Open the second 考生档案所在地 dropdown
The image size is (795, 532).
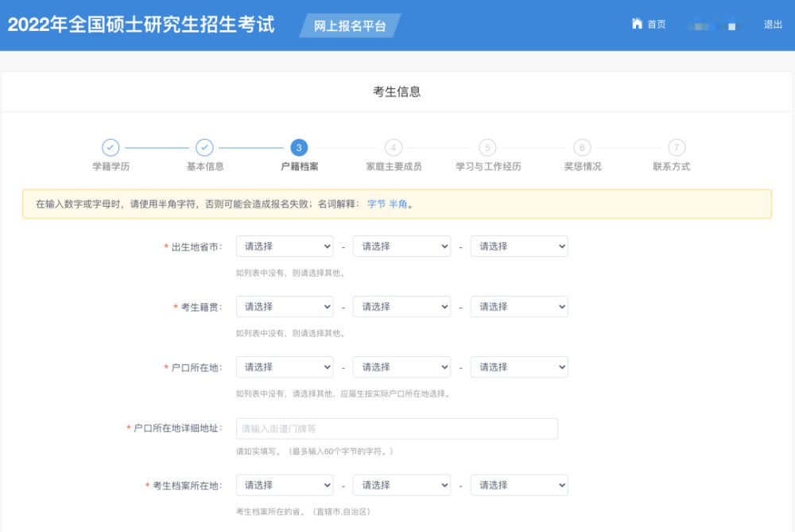coord(401,485)
